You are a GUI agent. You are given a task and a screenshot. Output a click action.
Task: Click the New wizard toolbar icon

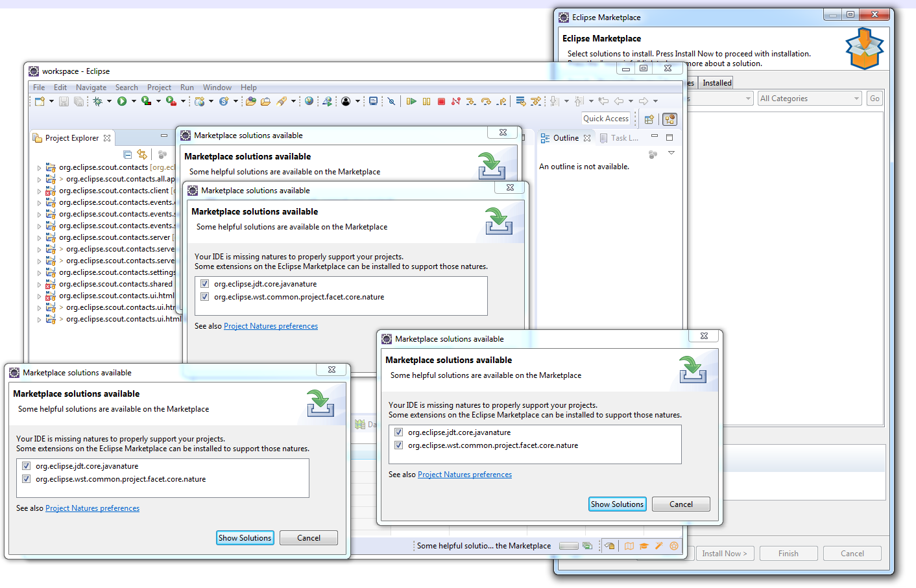pos(40,101)
